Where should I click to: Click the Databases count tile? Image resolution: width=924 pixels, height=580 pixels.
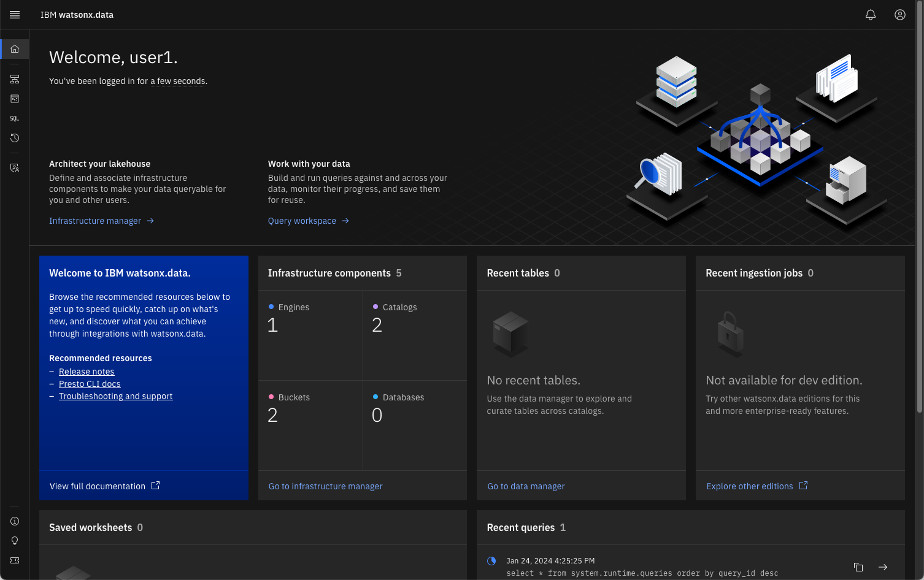[x=415, y=425]
